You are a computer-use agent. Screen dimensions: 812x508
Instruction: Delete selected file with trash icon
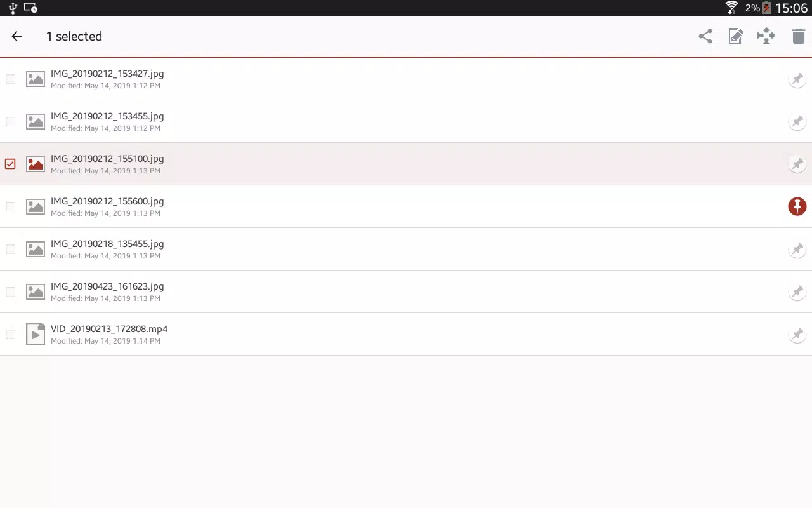[798, 36]
